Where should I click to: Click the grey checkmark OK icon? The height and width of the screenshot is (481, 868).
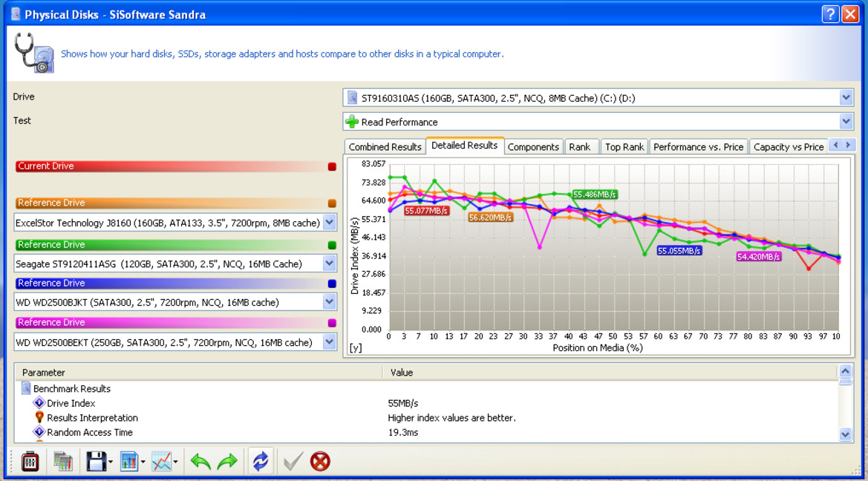coord(293,460)
